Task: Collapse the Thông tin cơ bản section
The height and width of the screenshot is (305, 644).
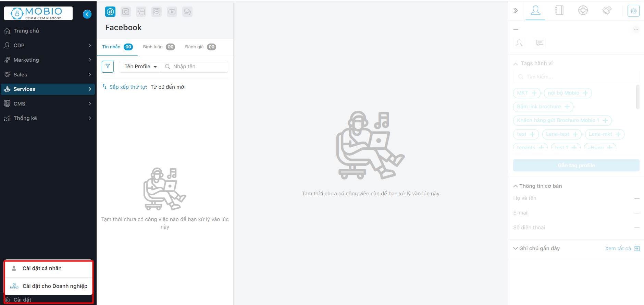Action: [x=515, y=186]
